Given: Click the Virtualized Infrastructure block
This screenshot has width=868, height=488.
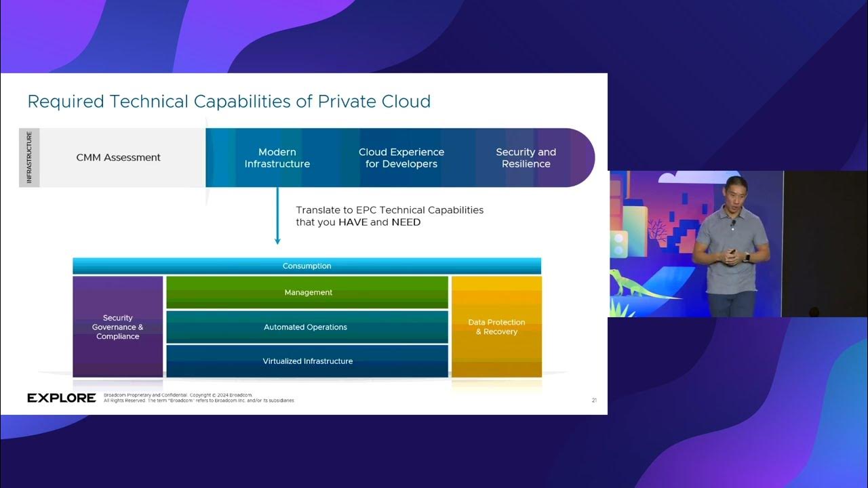Looking at the screenshot, I should click(308, 361).
